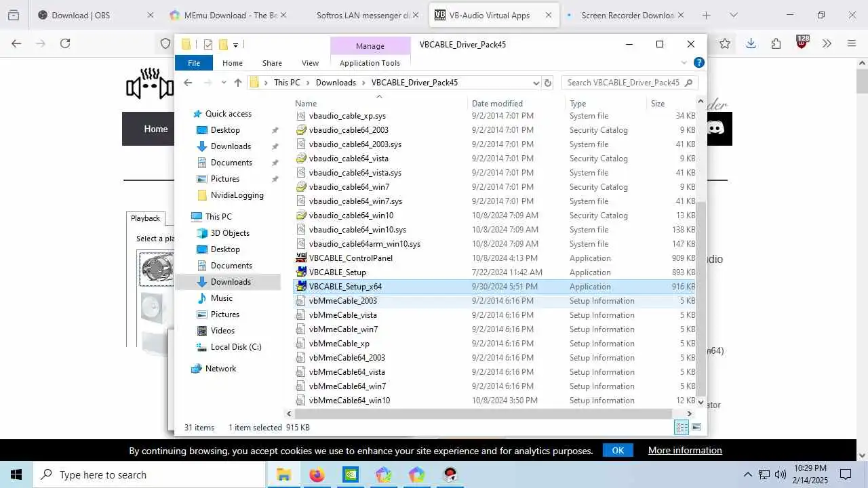Image resolution: width=868 pixels, height=488 pixels.
Task: Bookmark page with Firefox star icon
Action: [725, 43]
